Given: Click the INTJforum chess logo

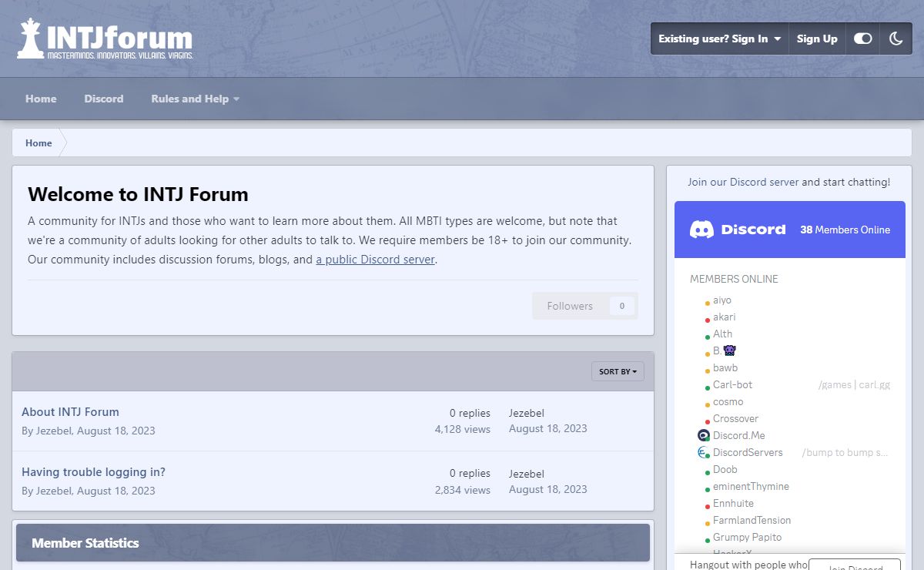Looking at the screenshot, I should 105,39.
